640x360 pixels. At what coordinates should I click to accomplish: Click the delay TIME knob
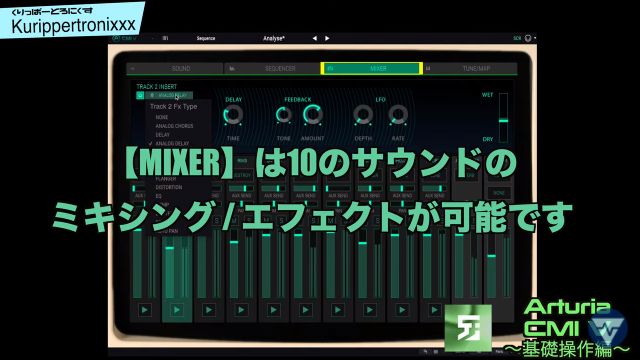[233, 116]
